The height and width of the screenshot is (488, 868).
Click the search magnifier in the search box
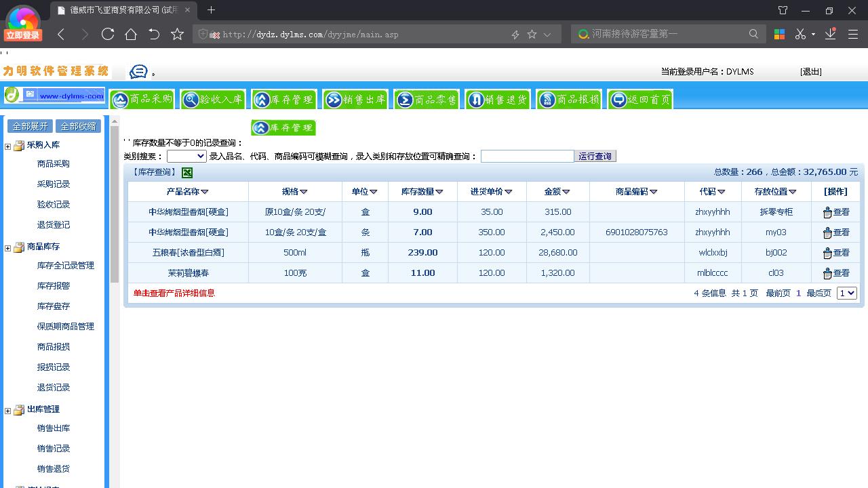(753, 34)
